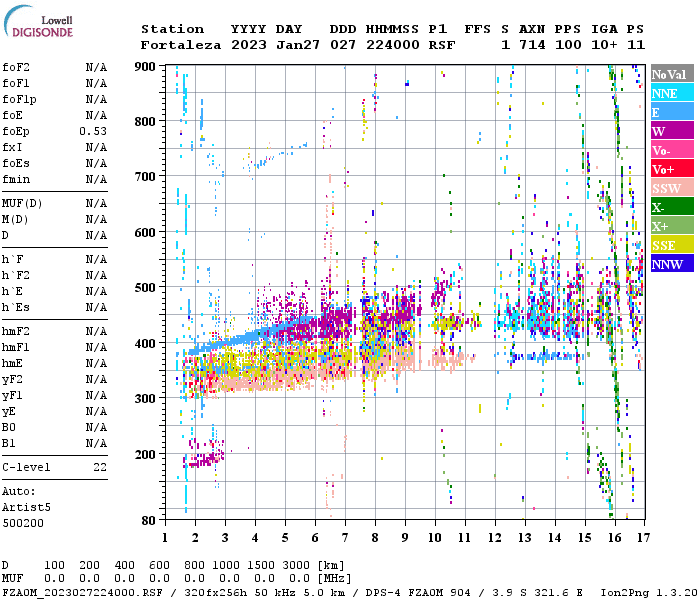Click the '[km]' unit label
Screen dimensions: 700x600
[331, 565]
